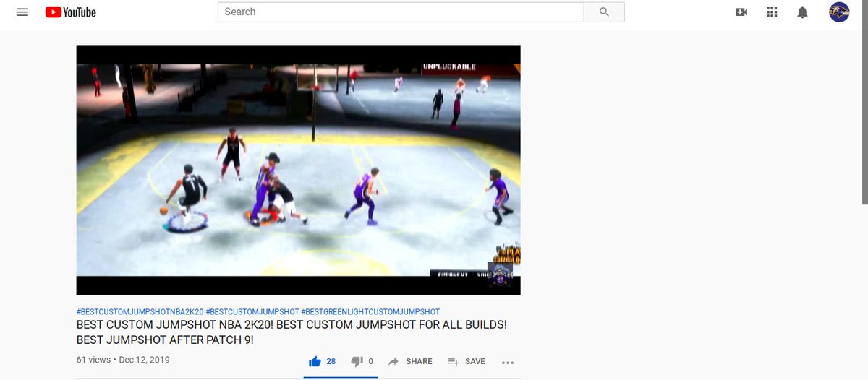Like the video with thumbs up
The height and width of the screenshot is (380, 868).
(x=315, y=361)
